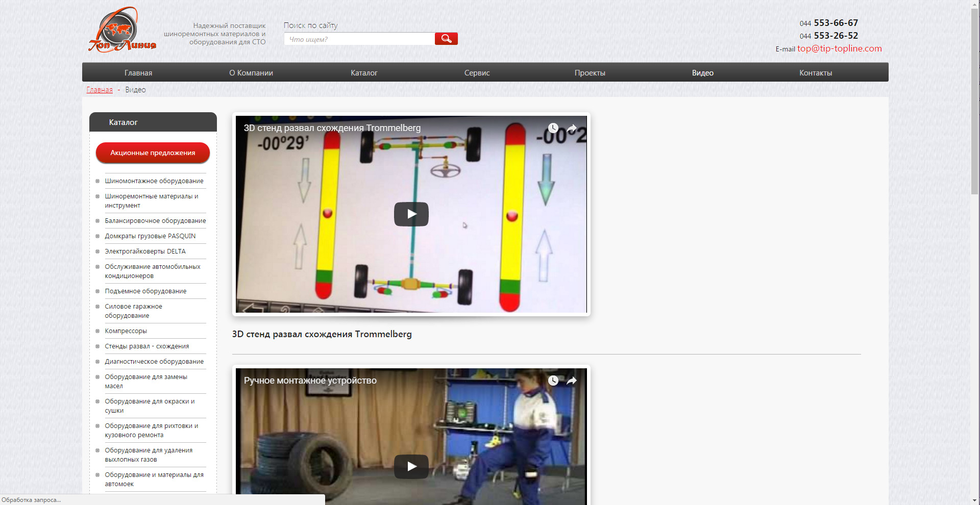Click the red search magnifier button
980x505 pixels.
click(x=446, y=39)
